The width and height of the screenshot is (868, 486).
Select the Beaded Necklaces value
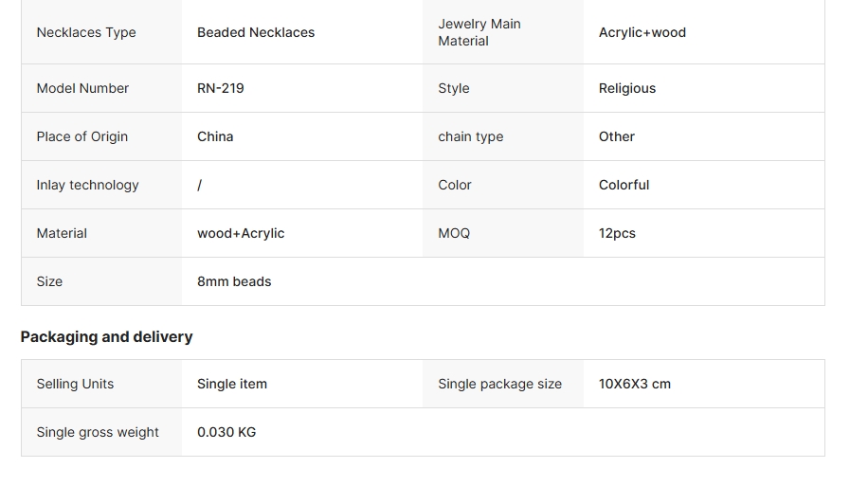[256, 32]
